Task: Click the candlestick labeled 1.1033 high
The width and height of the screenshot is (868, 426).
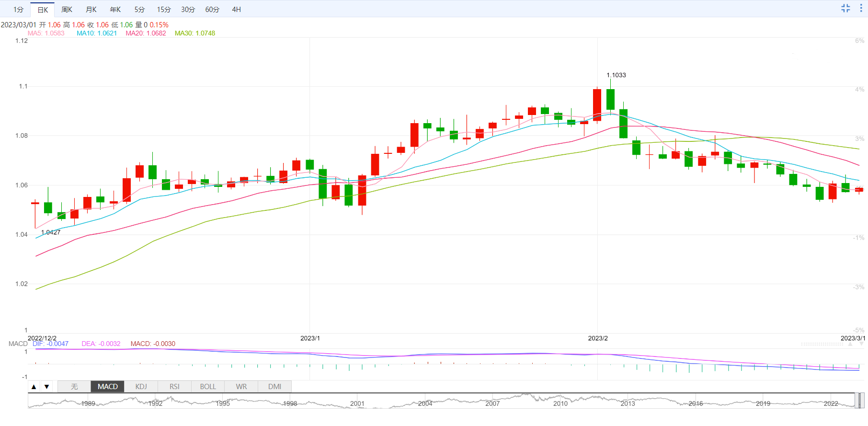Action: tap(610, 99)
